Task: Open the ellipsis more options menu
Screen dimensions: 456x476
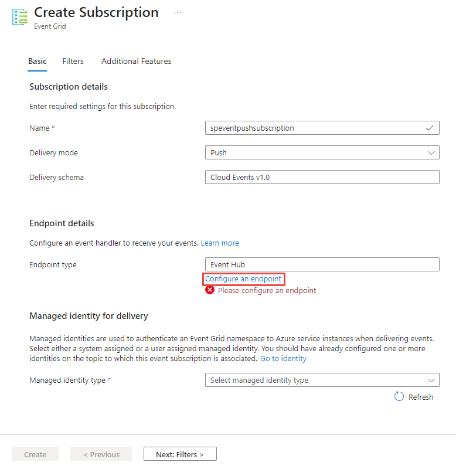Action: (x=178, y=12)
